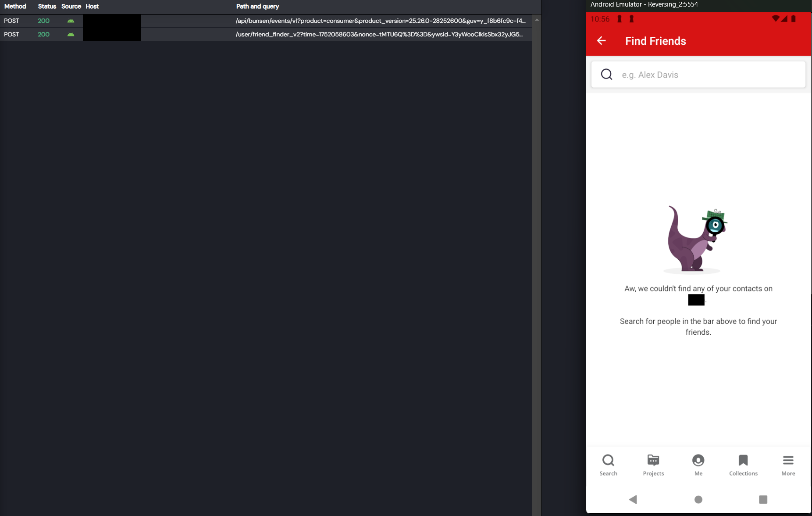Click the 10:56 clock in status bar

click(x=600, y=19)
